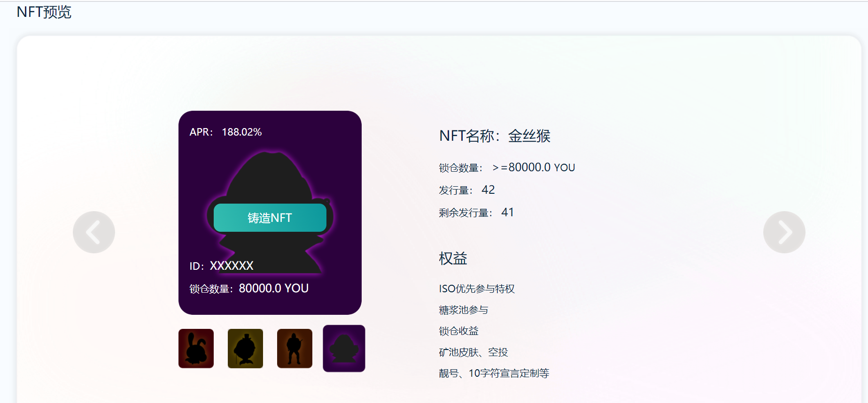Select the orange standing warrior NFT thumbnail
868x403 pixels.
pos(294,349)
